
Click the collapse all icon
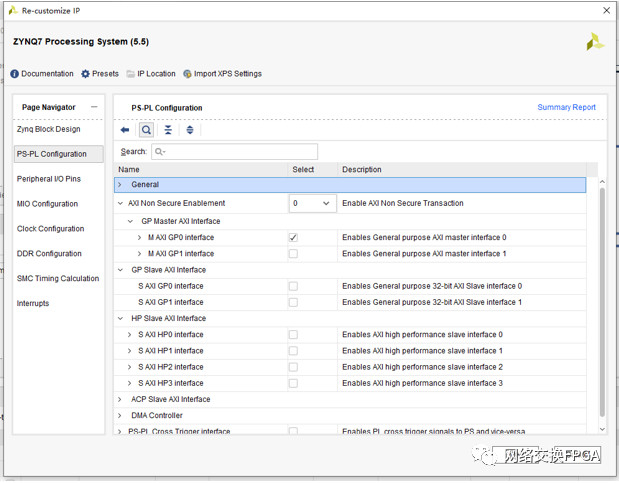(168, 130)
